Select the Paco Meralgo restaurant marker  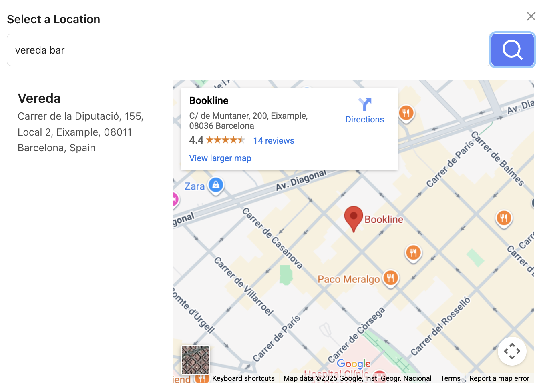[x=390, y=278]
